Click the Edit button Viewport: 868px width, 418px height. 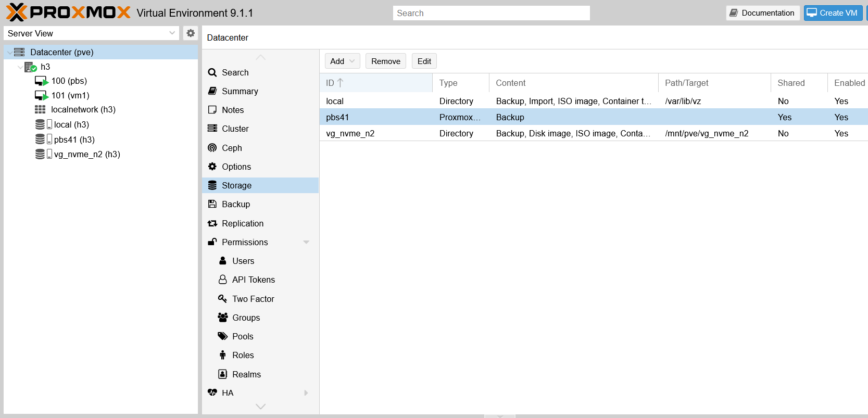pyautogui.click(x=424, y=61)
